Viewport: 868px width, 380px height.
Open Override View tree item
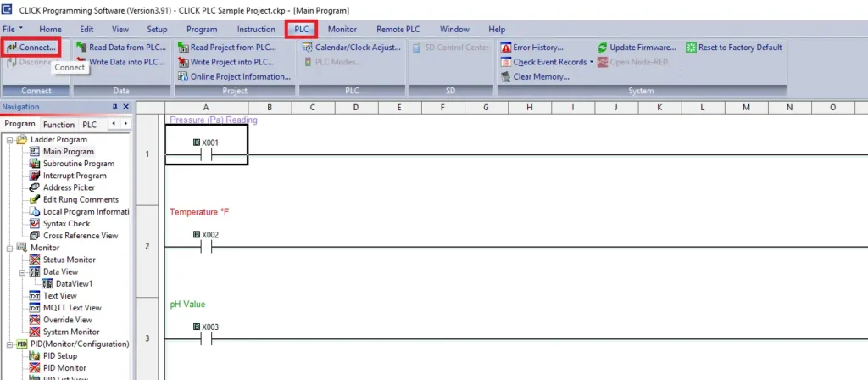point(68,320)
